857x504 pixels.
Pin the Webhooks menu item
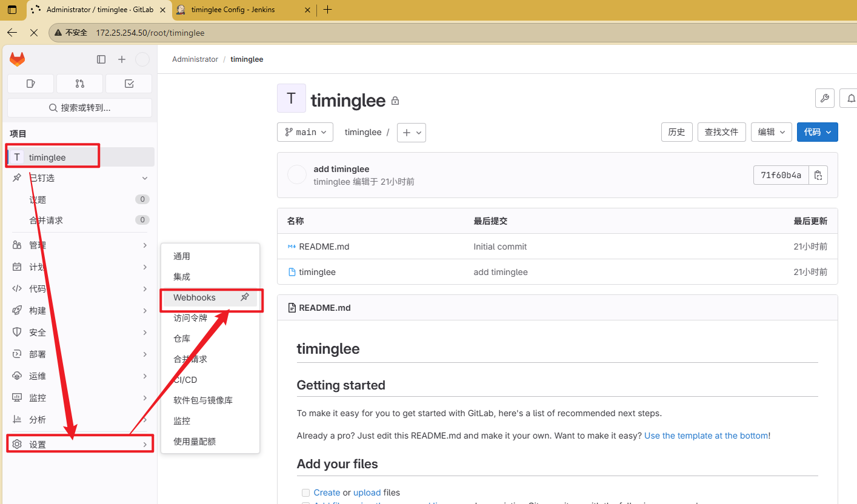[245, 297]
